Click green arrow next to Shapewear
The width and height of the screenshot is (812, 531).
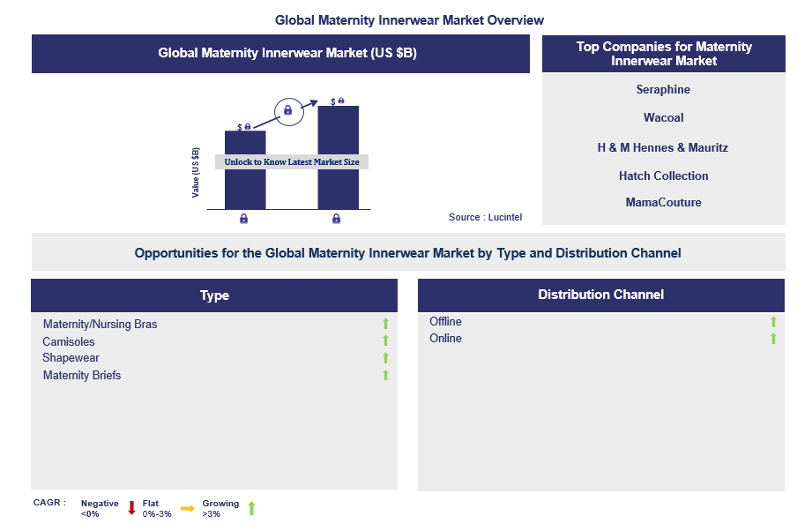click(x=385, y=358)
